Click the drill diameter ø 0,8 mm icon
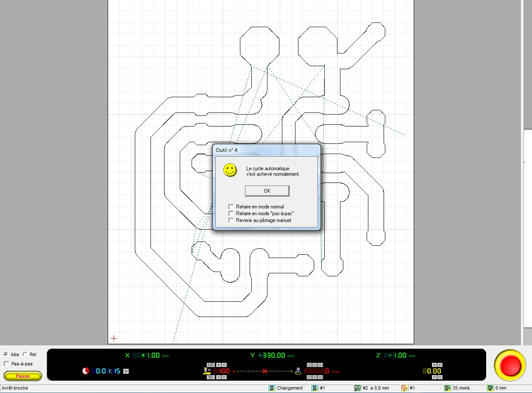 (x=357, y=388)
